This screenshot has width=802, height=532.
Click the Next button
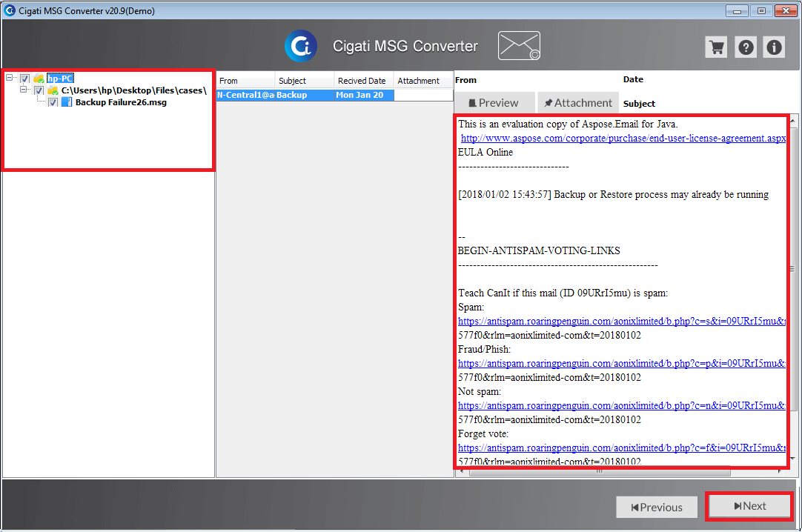(750, 506)
